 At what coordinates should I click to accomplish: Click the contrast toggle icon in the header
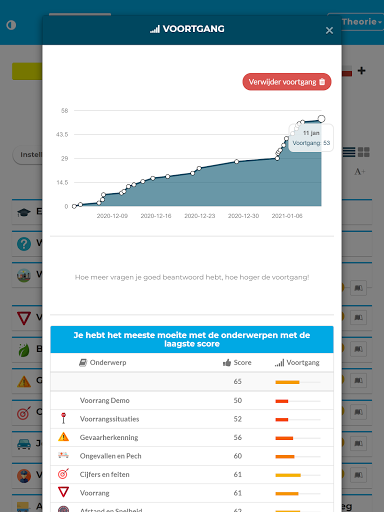[x=11, y=25]
